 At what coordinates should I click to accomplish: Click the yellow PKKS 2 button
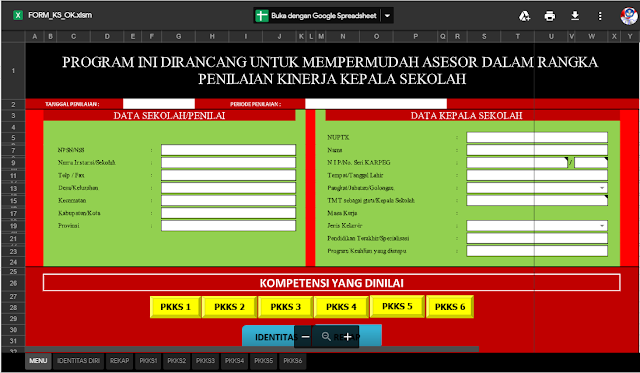[x=229, y=307]
